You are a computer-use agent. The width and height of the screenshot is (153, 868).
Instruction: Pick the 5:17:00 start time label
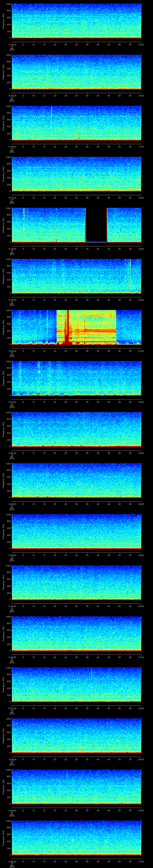[x=12, y=198]
